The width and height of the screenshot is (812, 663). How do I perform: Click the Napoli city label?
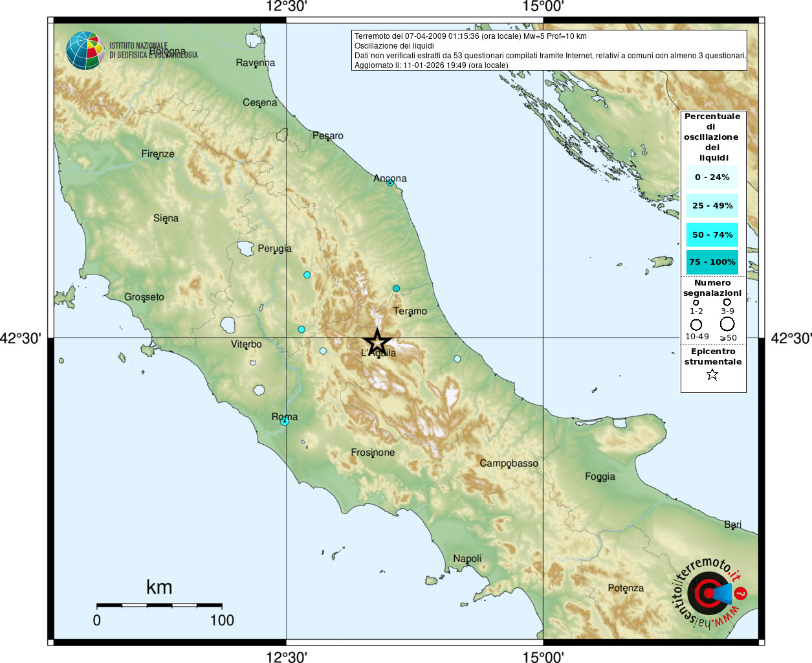(467, 559)
